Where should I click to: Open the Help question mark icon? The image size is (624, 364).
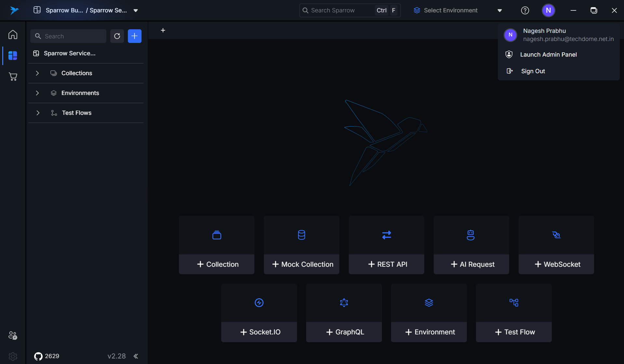[525, 10]
